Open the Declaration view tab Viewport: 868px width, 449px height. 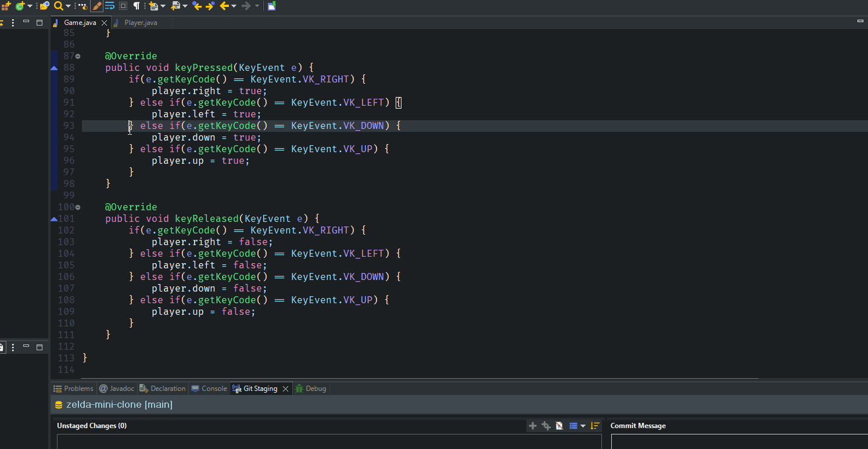(162, 389)
